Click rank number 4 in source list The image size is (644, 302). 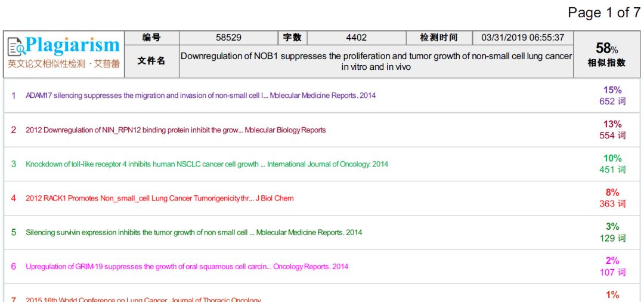(x=14, y=198)
